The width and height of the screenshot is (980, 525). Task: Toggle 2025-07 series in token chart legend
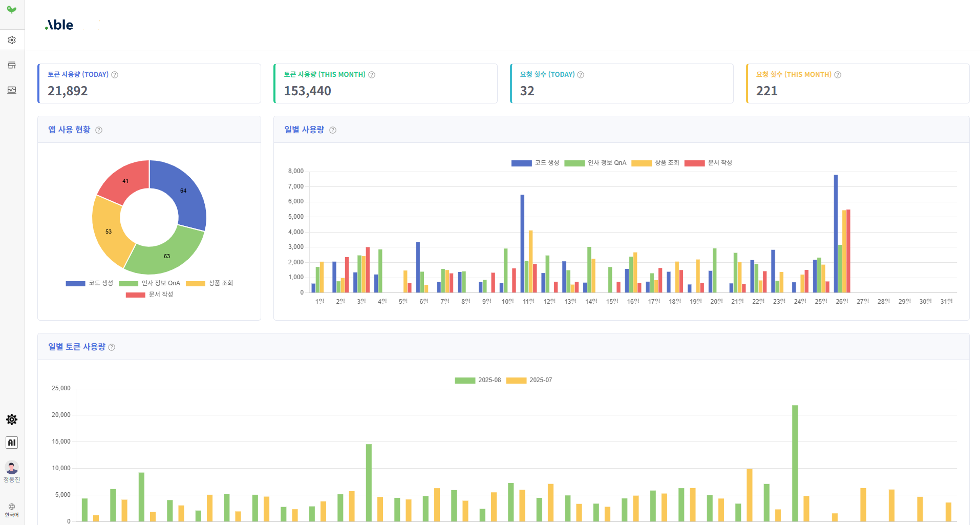(529, 380)
